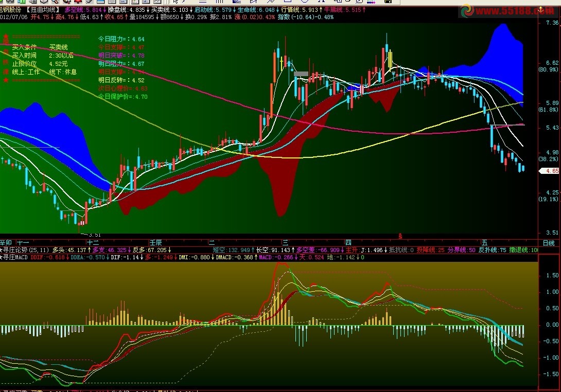Click the 4.25 (19.1%) axis label

coord(549,195)
